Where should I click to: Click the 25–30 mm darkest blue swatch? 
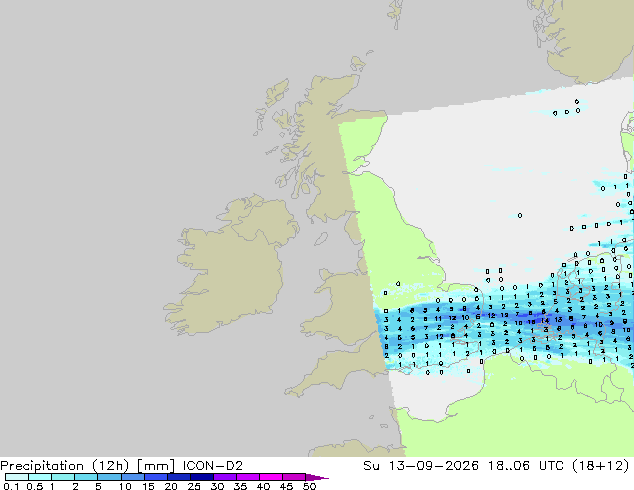point(202,477)
